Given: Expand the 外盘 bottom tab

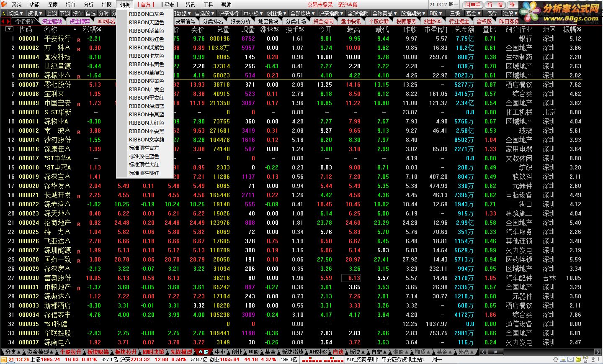Looking at the screenshot, I should 466,352.
